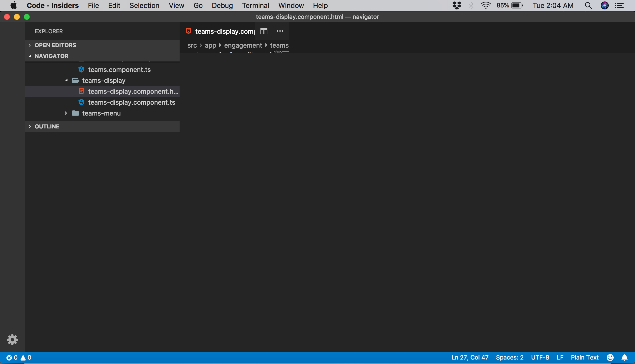This screenshot has height=364, width=635.
Task: Click Spaces: 2 indentation setting
Action: click(x=509, y=357)
